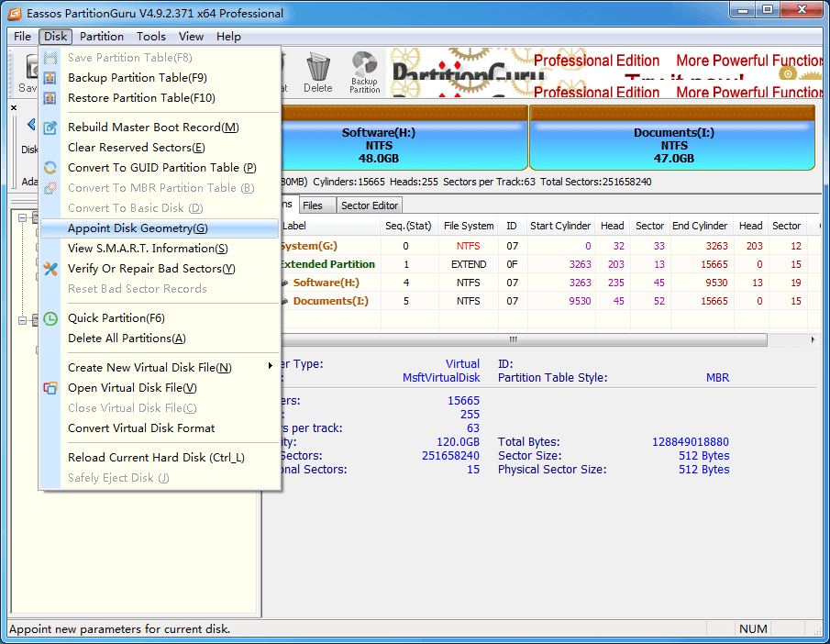The height and width of the screenshot is (644, 830).
Task: Sort by the Seq.(Stat) column header
Action: (x=408, y=227)
